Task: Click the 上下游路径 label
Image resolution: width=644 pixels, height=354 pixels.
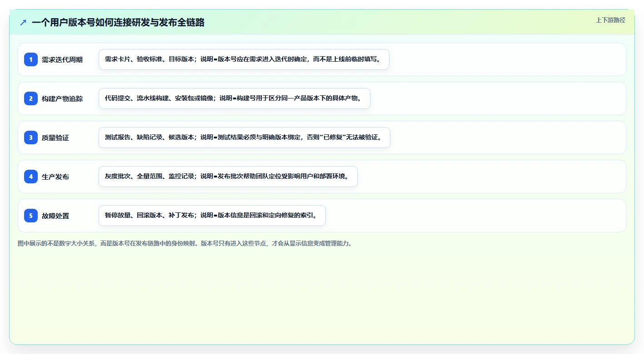Action: (610, 20)
